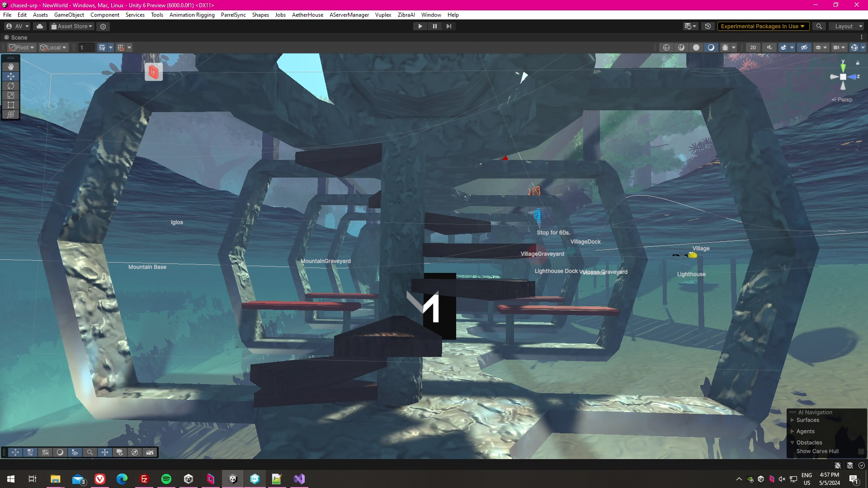Screen dimensions: 868x488
Task: Toggle scene visibility eye icon
Action: [x=804, y=47]
